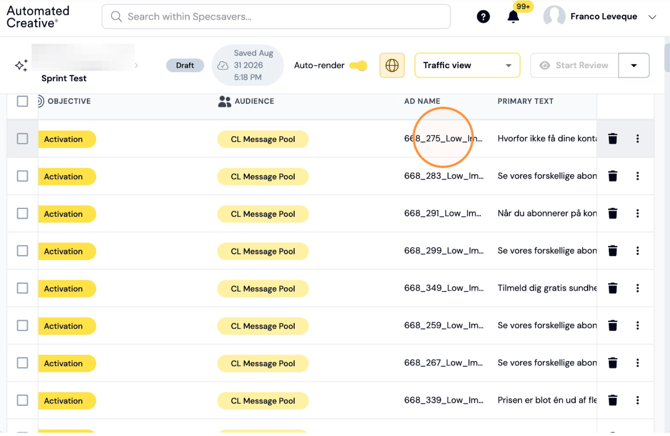Click the sparkle AI icon
Screen dimensions: 670x436
click(x=21, y=65)
